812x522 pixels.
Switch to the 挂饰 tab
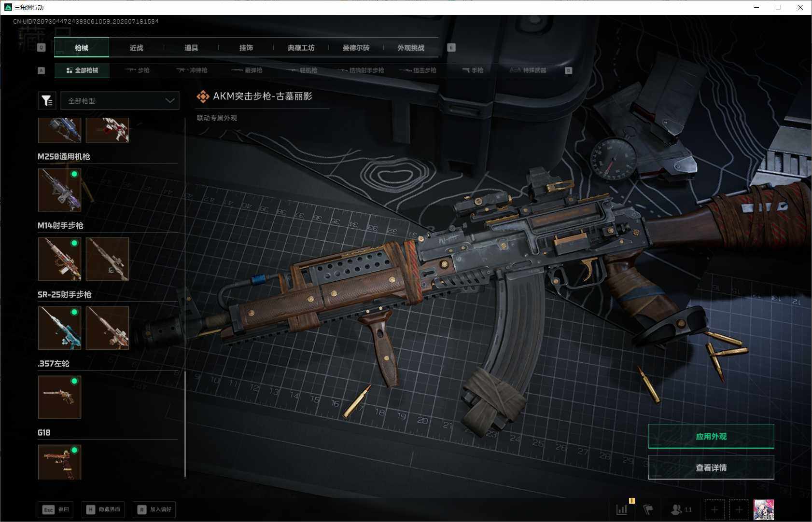pos(246,48)
